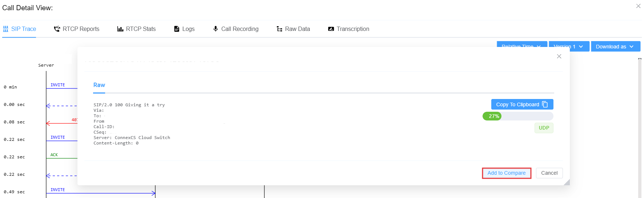Click Copy To Clipboard button
644x198 pixels.
(x=522, y=104)
